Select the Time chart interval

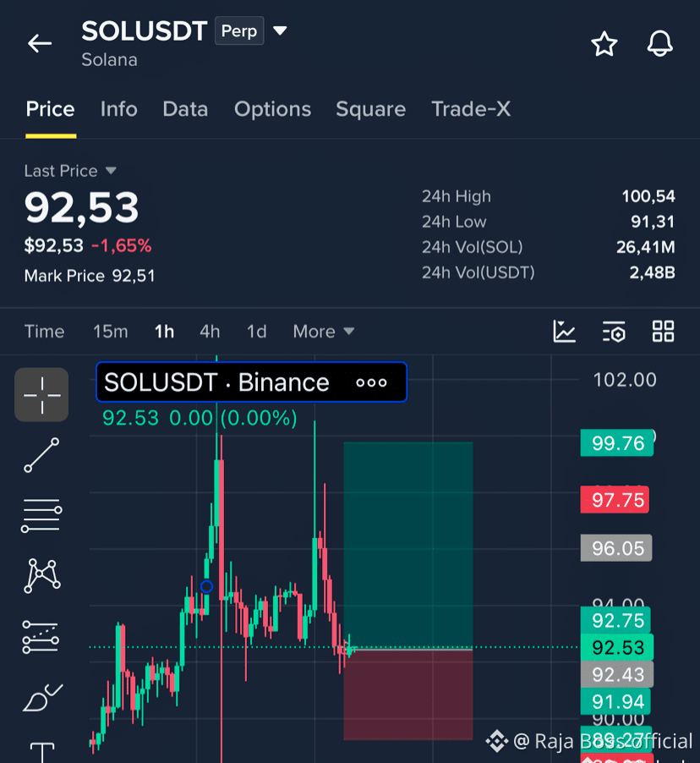tap(44, 332)
